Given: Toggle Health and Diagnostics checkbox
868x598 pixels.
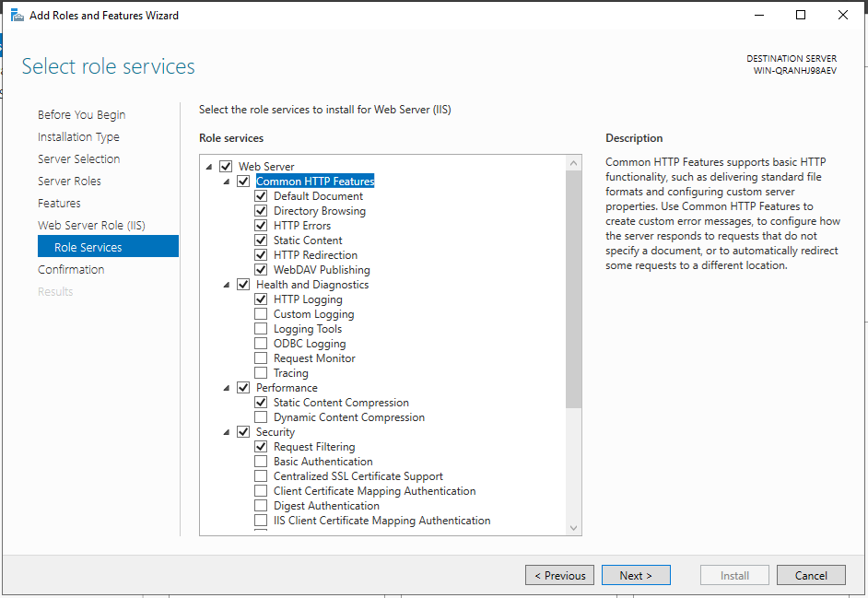Looking at the screenshot, I should click(x=243, y=285).
